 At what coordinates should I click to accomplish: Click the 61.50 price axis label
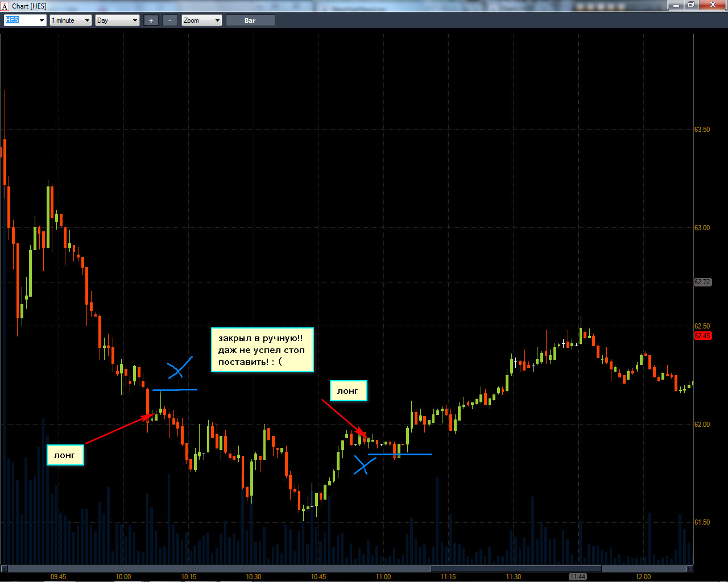pos(702,522)
